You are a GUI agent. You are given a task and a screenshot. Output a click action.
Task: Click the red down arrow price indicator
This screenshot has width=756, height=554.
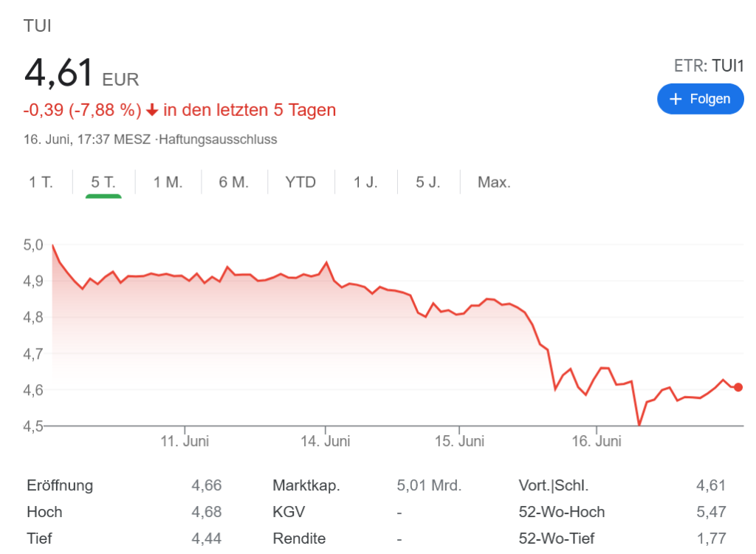pyautogui.click(x=152, y=110)
